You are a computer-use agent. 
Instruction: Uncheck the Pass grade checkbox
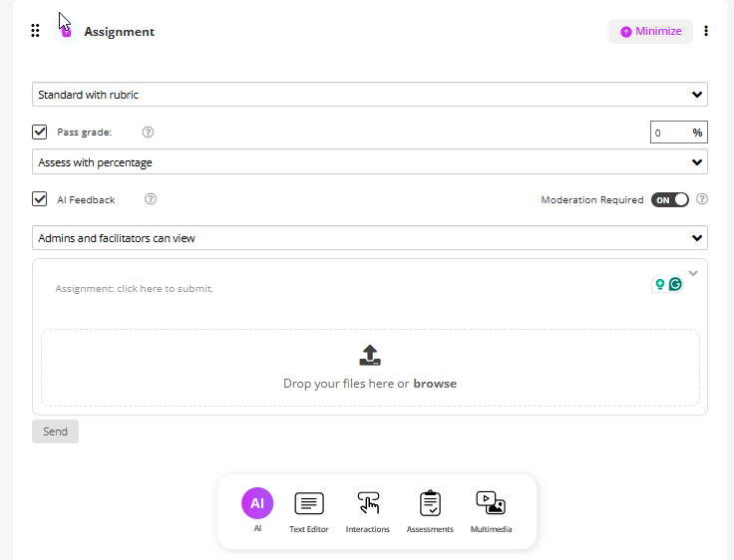point(39,132)
